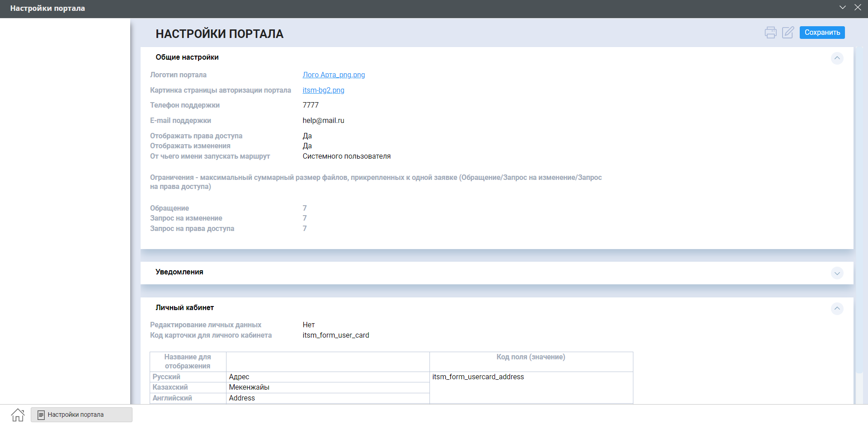Screen dimensions: 868x424
Task: Click the Address table cell
Action: pos(328,398)
